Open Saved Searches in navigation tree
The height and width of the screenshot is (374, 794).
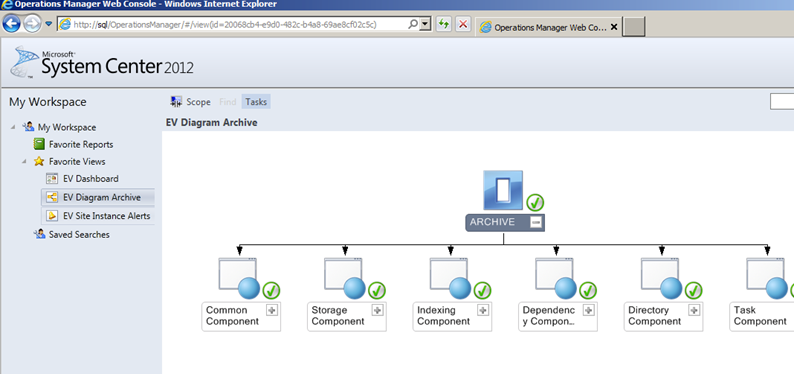pos(79,235)
